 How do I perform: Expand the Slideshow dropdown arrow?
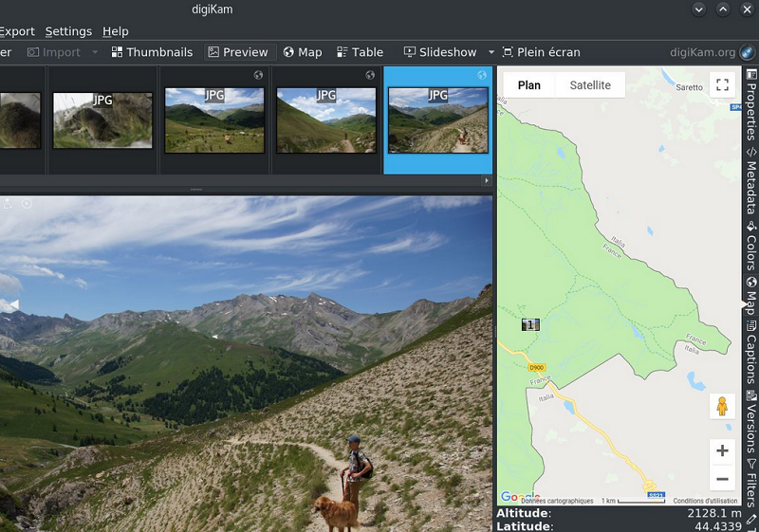(x=491, y=52)
